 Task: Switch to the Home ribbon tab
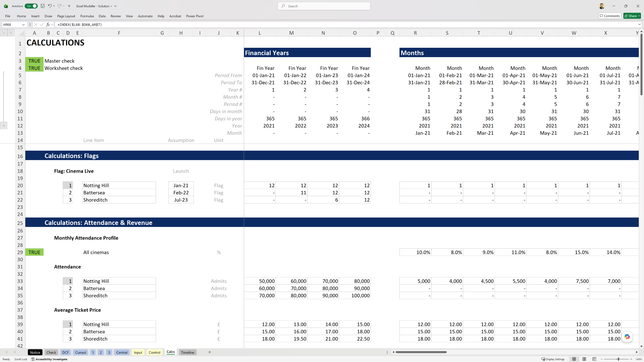(22, 16)
